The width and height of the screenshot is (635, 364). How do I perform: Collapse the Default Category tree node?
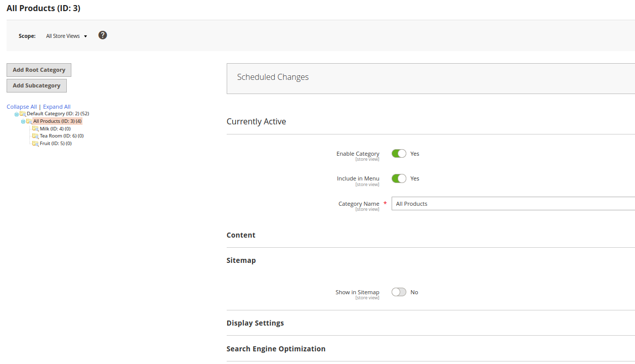pos(17,114)
